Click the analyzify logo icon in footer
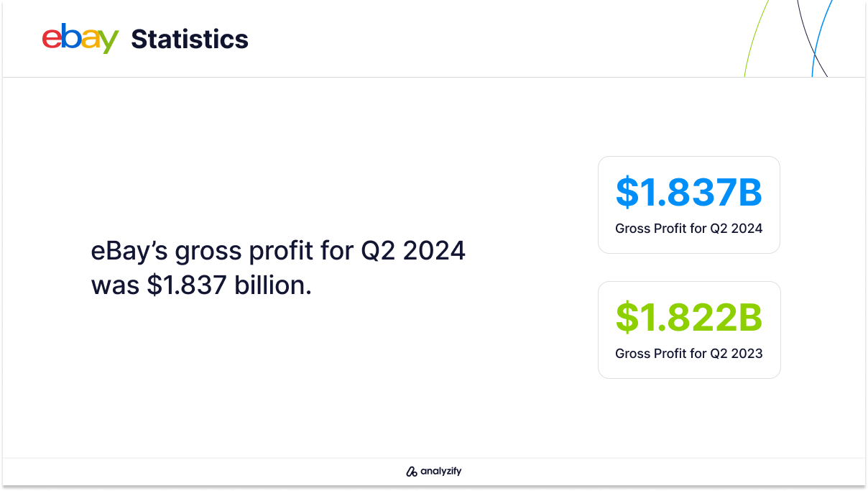The height and width of the screenshot is (491, 868). 412,472
